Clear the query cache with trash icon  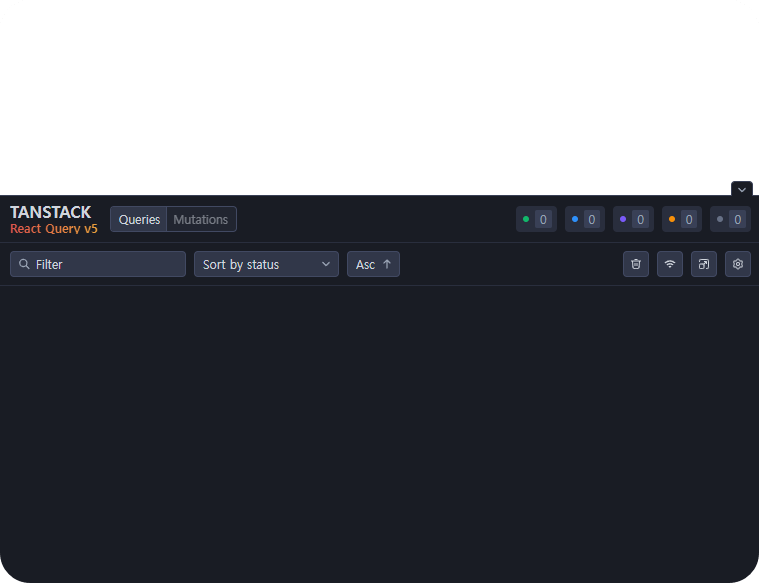pyautogui.click(x=636, y=264)
